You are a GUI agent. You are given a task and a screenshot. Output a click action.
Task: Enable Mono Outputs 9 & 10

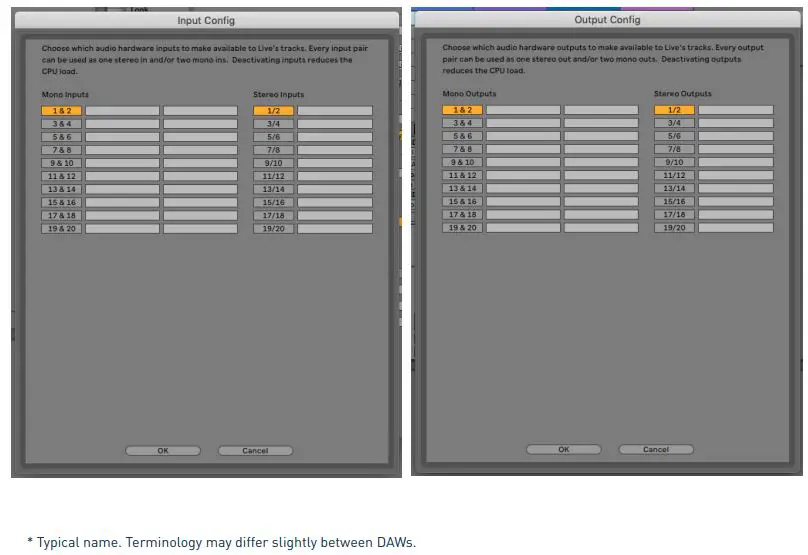(x=463, y=162)
